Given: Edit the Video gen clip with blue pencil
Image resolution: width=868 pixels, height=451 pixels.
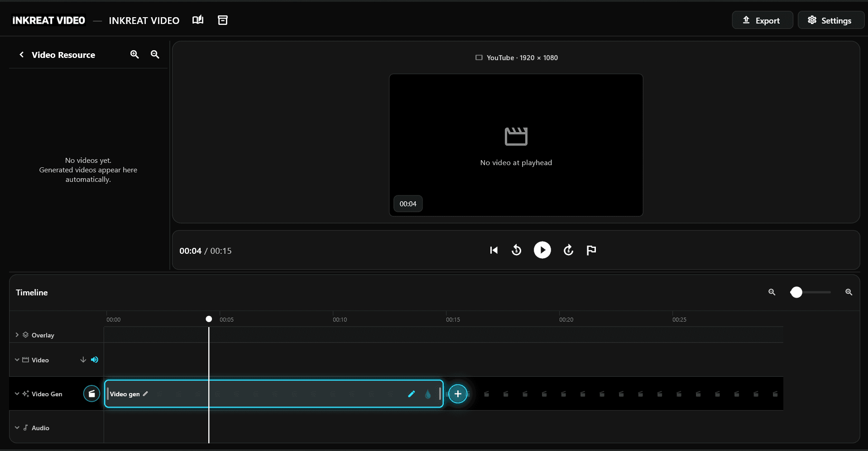Looking at the screenshot, I should [411, 394].
